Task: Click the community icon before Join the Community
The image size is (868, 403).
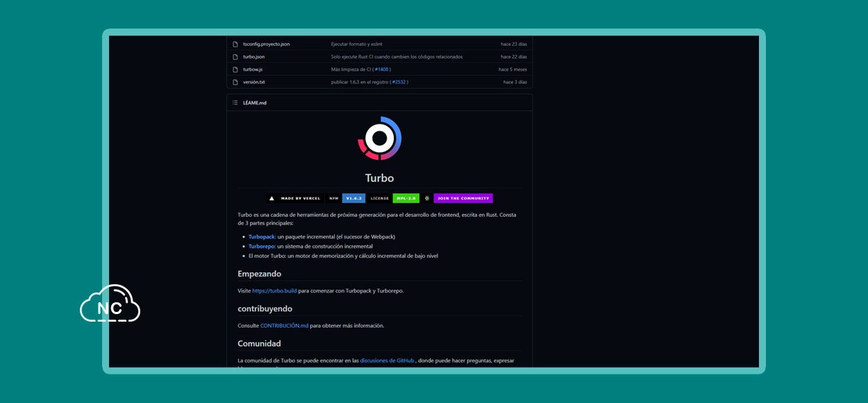Action: pos(427,198)
